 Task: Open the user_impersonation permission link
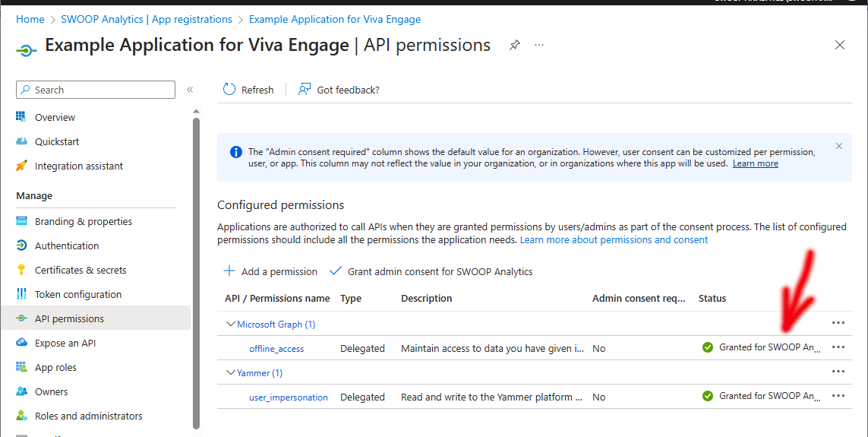(289, 397)
